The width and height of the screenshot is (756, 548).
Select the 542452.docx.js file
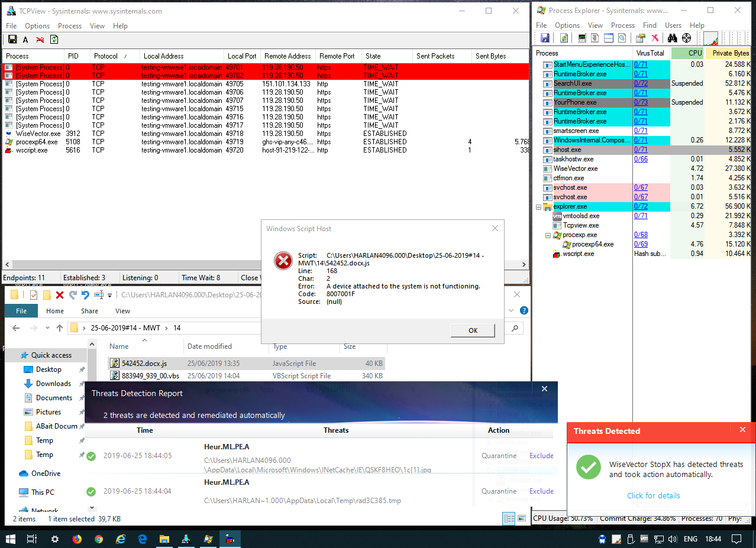pyautogui.click(x=246, y=364)
